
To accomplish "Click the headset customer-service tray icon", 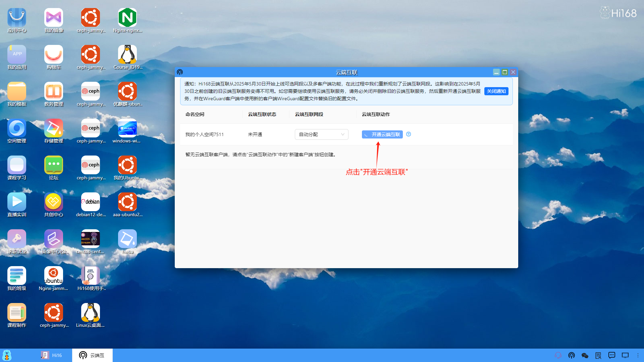I will pyautogui.click(x=558, y=355).
